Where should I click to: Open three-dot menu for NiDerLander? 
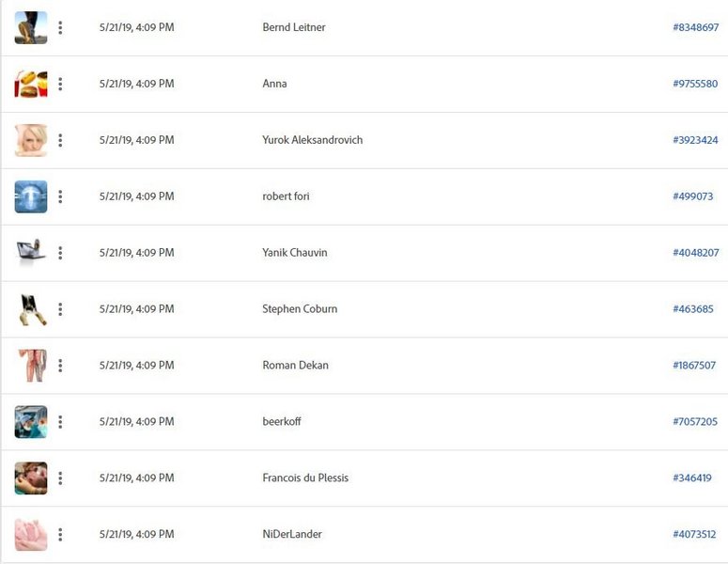(60, 534)
